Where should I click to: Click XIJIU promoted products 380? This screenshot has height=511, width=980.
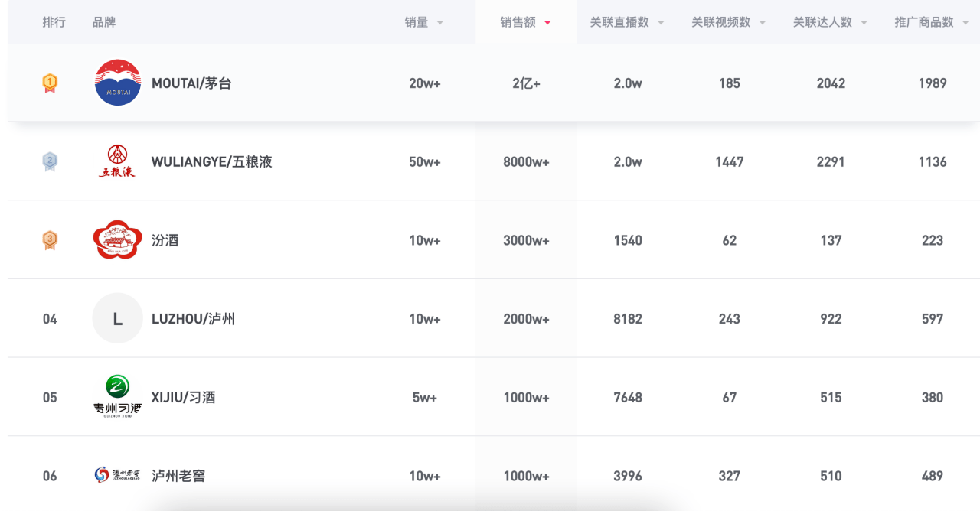click(x=933, y=398)
